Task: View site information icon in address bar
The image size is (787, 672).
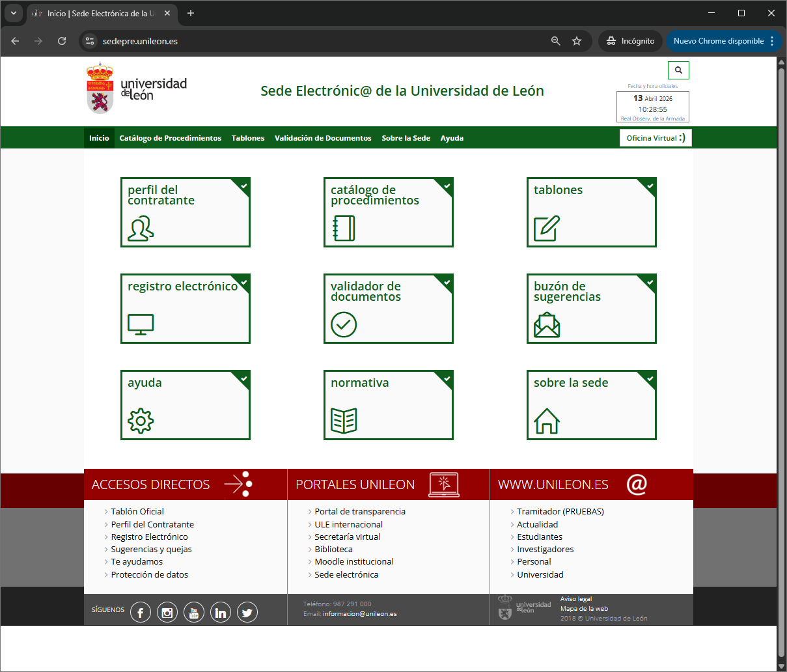Action: [x=90, y=41]
